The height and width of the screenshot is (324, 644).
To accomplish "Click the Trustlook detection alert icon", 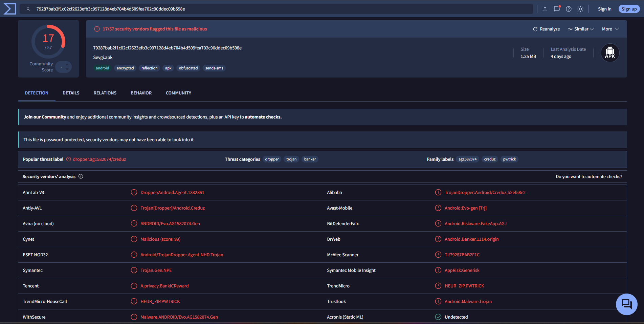I will (438, 301).
